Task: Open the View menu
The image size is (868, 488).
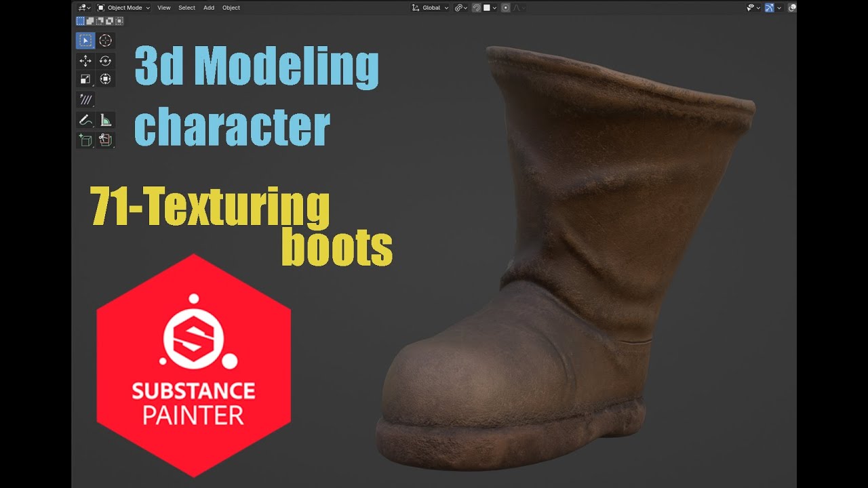Action: click(x=164, y=7)
